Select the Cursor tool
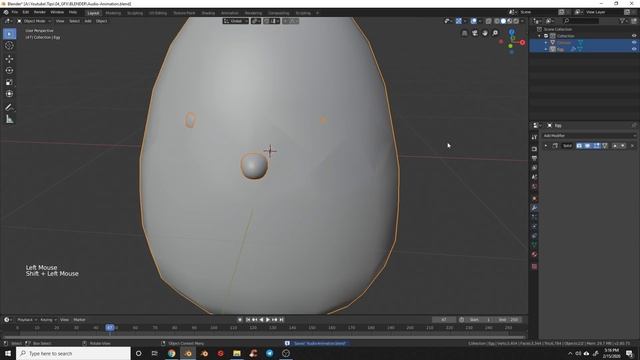Viewport: 640px width, 360px height. point(9,46)
